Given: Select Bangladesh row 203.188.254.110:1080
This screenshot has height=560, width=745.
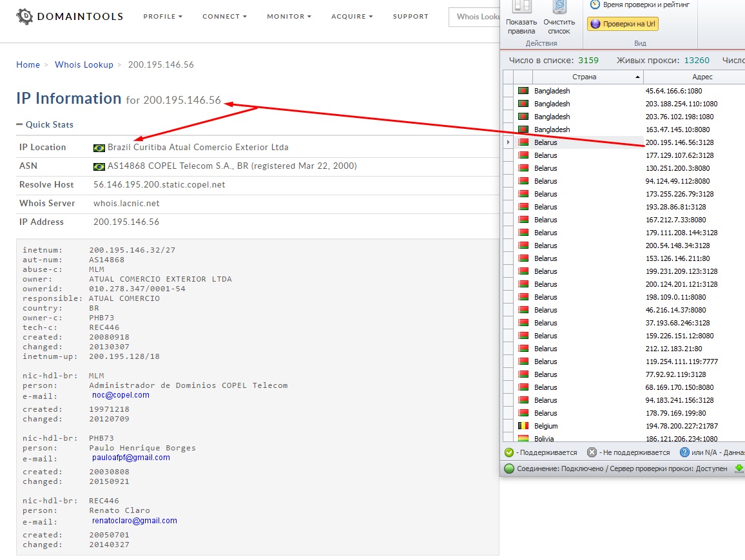Looking at the screenshot, I should click(x=624, y=104).
